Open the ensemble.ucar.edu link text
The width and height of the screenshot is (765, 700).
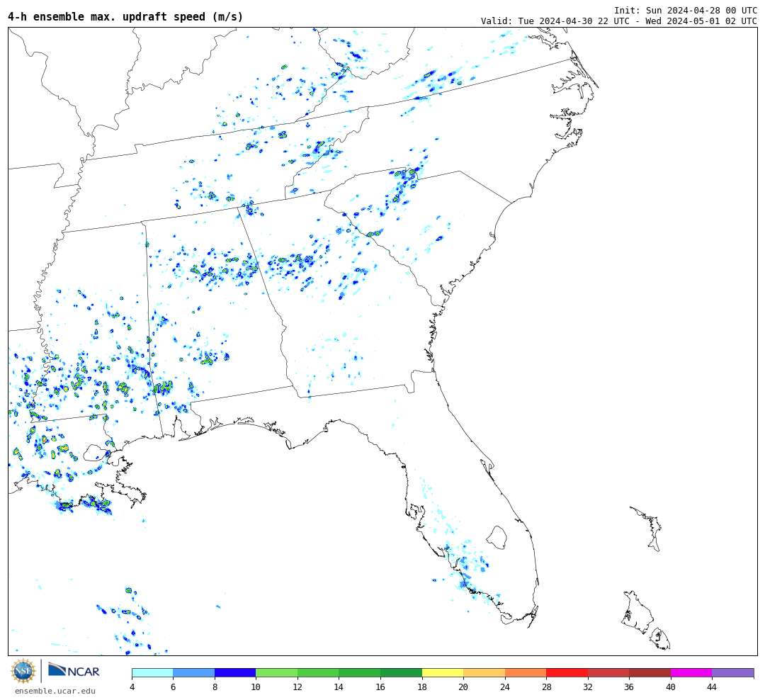55,691
